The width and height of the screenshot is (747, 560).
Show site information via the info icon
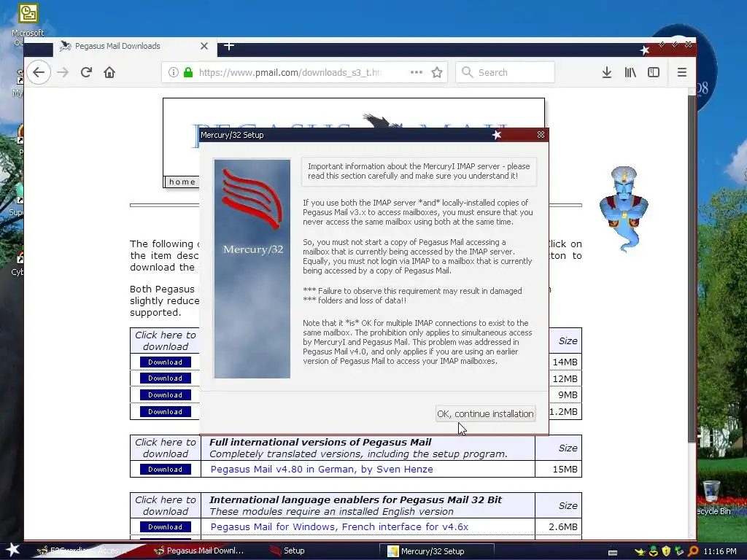pyautogui.click(x=174, y=72)
